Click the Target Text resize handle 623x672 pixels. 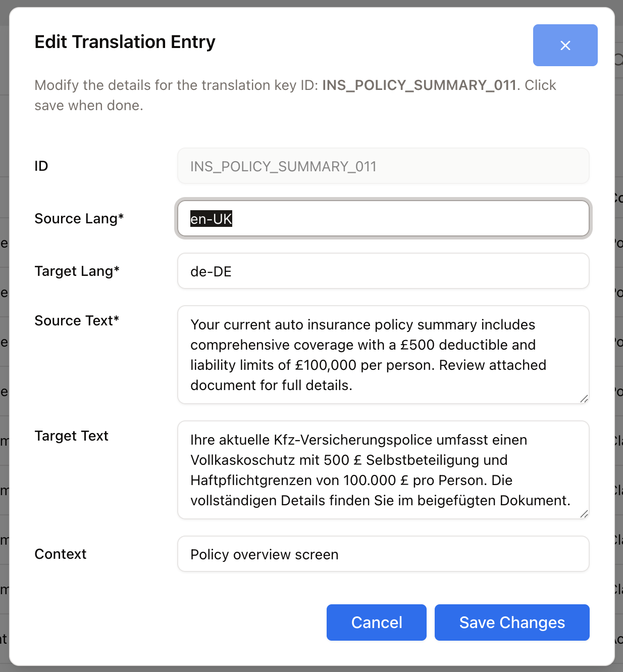(584, 514)
